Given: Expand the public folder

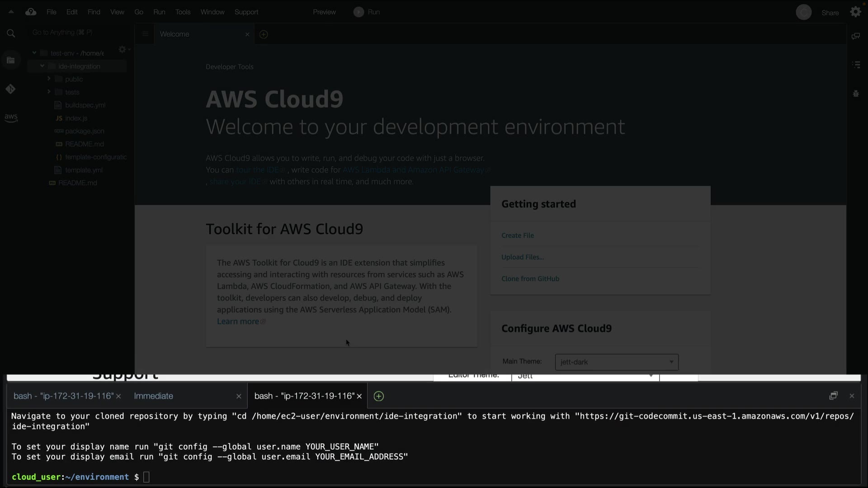Looking at the screenshot, I should pyautogui.click(x=49, y=79).
